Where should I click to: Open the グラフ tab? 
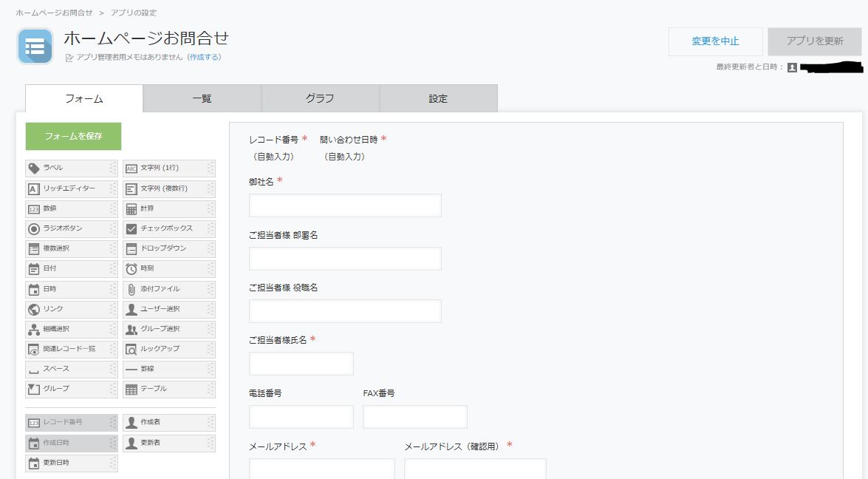click(320, 98)
